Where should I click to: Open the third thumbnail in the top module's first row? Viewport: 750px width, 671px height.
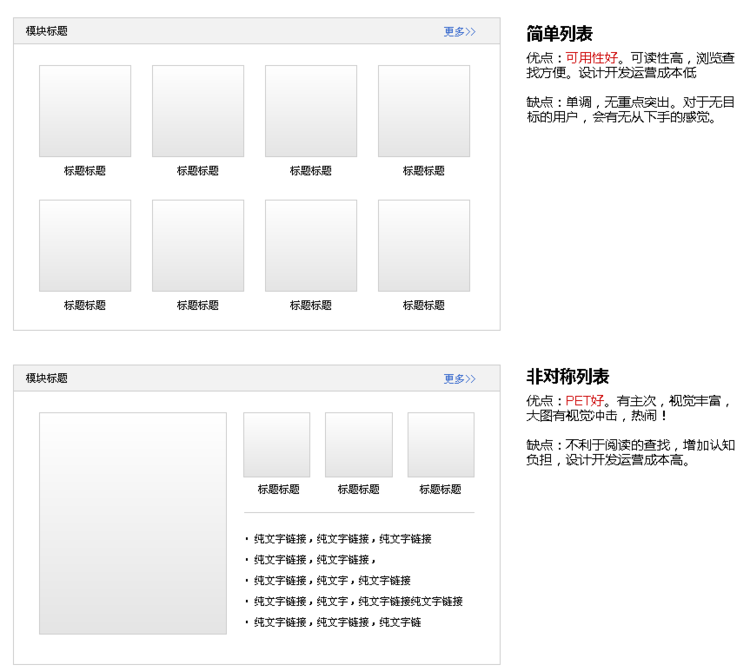click(x=311, y=111)
